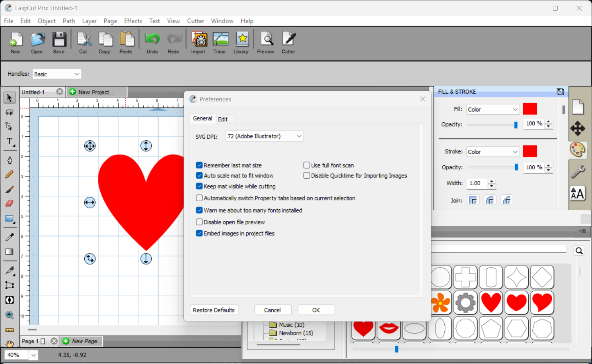Select the Pencil tool
The width and height of the screenshot is (592, 364).
coord(9,175)
